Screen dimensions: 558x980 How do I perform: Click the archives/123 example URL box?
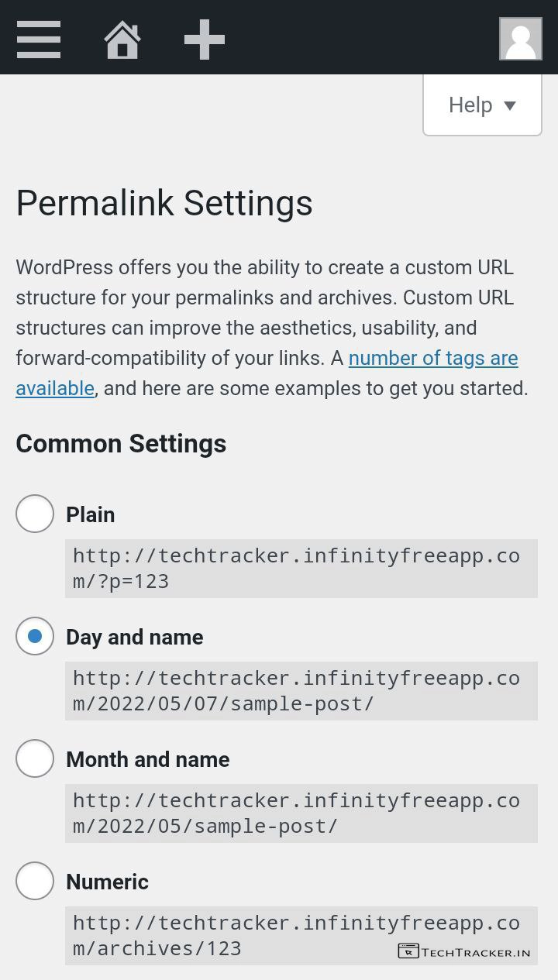click(x=232, y=935)
